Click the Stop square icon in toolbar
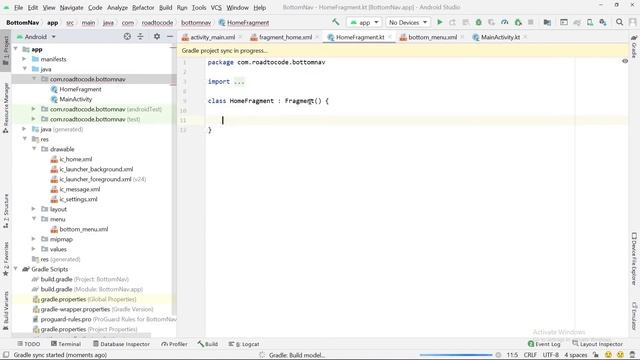This screenshot has width=640, height=360. (x=531, y=22)
